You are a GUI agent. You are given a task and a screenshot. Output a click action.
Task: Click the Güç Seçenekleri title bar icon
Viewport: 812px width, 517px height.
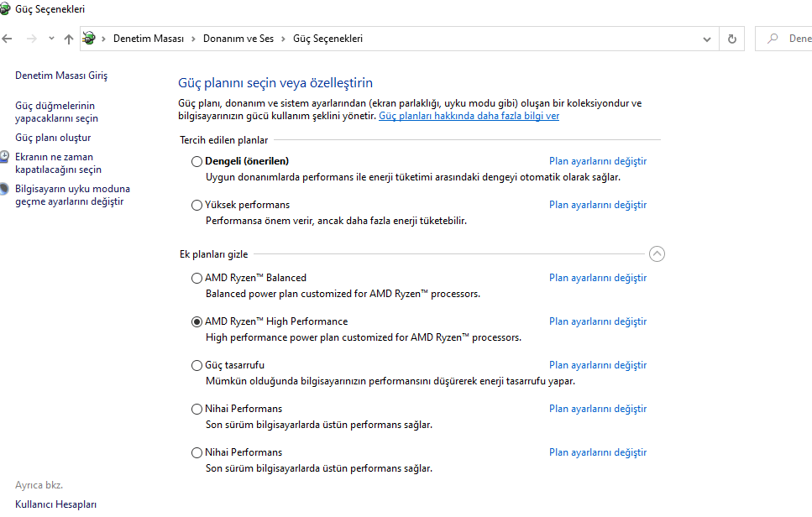(x=6, y=9)
